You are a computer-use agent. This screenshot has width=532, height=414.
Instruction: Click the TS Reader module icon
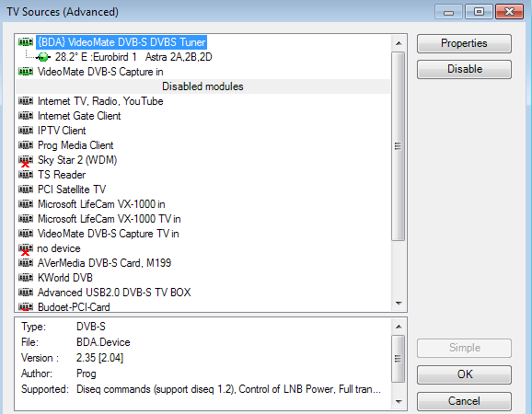(26, 175)
